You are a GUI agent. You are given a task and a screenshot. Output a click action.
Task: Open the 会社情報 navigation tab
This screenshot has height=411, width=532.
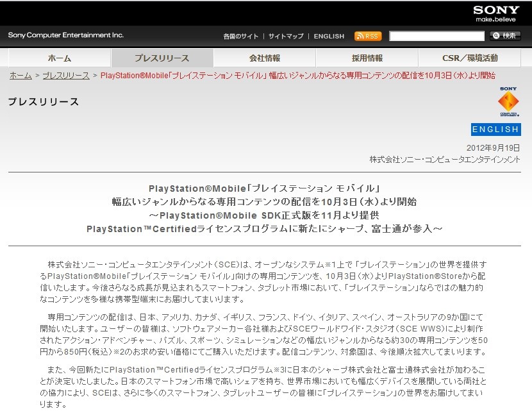pyautogui.click(x=265, y=58)
